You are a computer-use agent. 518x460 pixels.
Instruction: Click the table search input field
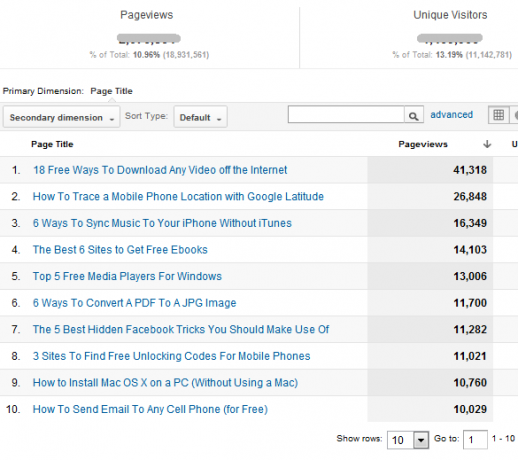pyautogui.click(x=346, y=114)
